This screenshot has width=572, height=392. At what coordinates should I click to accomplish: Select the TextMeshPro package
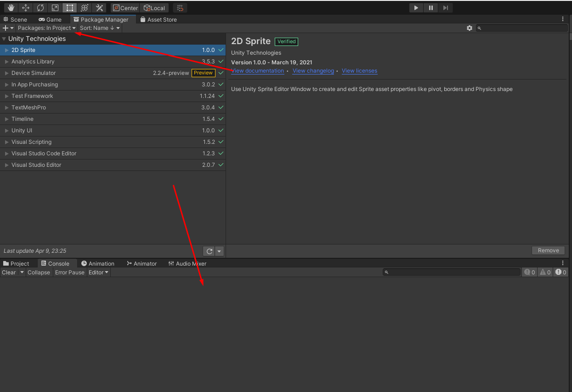[113, 108]
